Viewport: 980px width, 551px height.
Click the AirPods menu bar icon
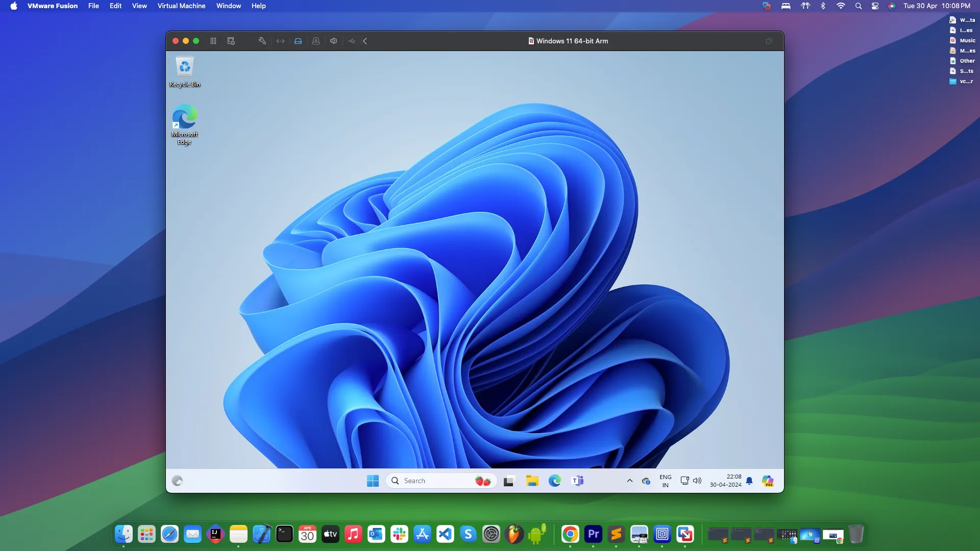pos(805,6)
